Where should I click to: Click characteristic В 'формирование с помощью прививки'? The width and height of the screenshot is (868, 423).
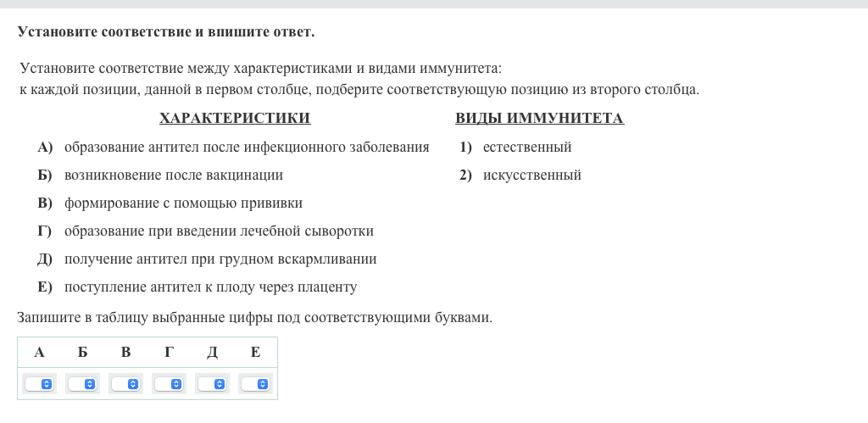(x=183, y=203)
